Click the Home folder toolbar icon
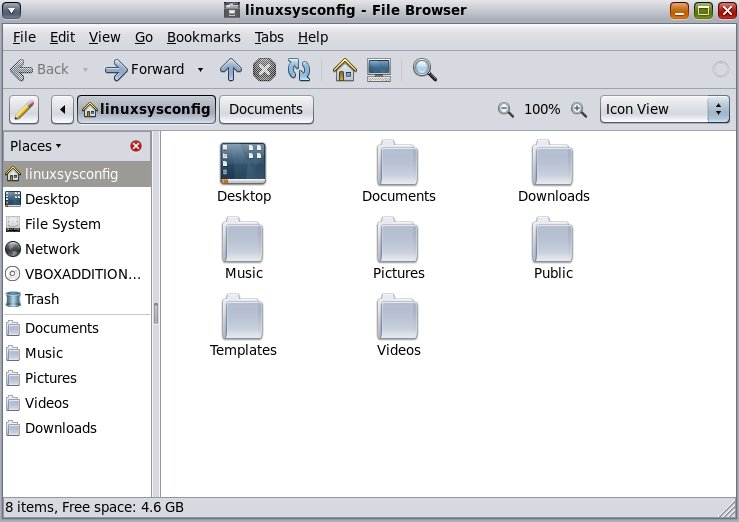This screenshot has width=739, height=522. tap(345, 69)
